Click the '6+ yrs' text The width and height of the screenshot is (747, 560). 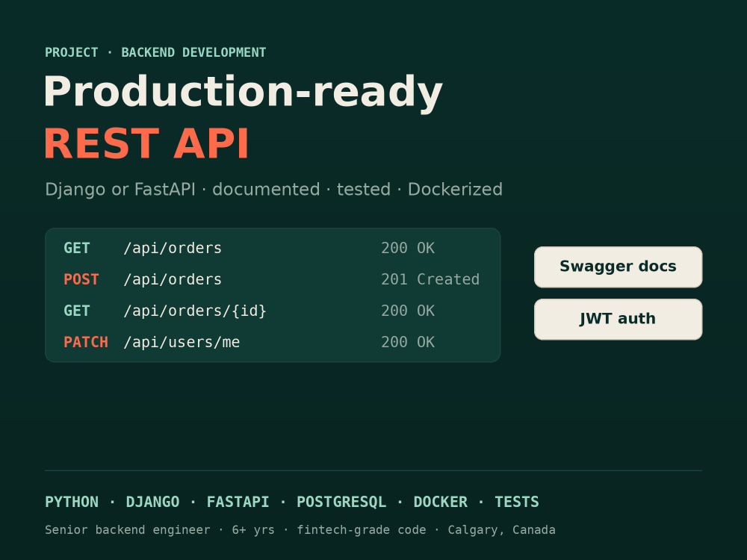[253, 530]
